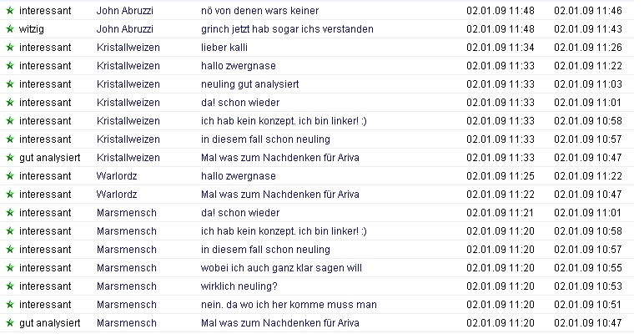Screen dimensions: 644x334
Task: Open Warlordz profile in 'hallo zwergnase' row
Action: (117, 176)
